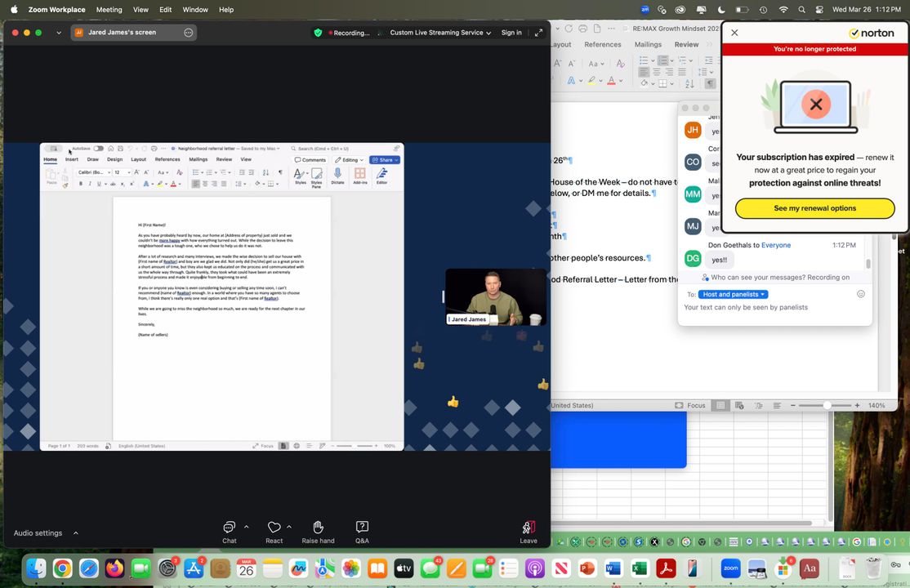Viewport: 910px width, 588px height.
Task: Click the emoji smiley in chat box
Action: click(860, 294)
